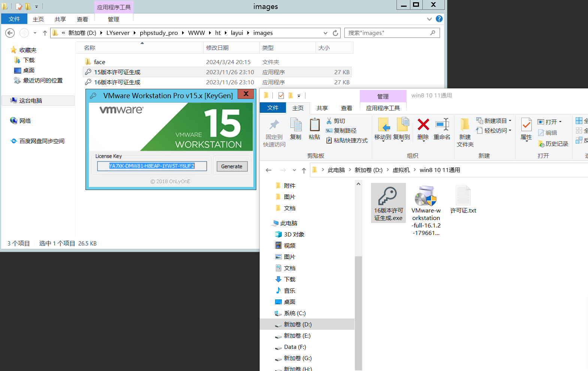Click the License Key text field
Screen dimensions: 588x371
[152, 166]
